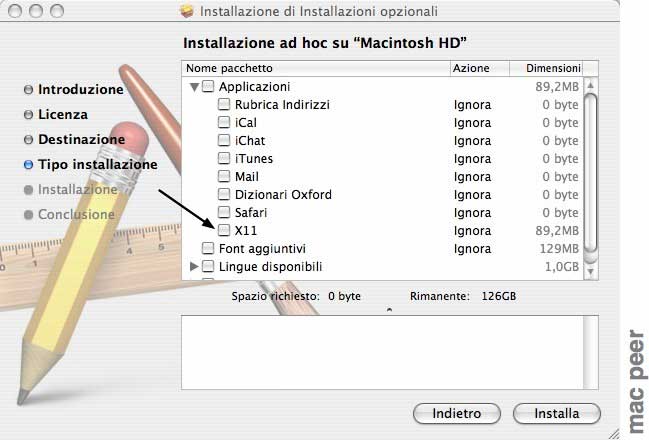
Task: Click the Dimensioni column header
Action: 546,68
